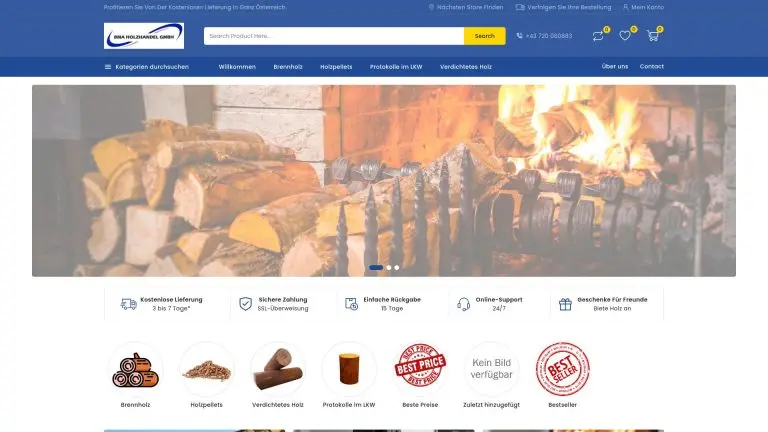
Task: Click the Protokolle im LKW log icon
Action: coord(349,369)
